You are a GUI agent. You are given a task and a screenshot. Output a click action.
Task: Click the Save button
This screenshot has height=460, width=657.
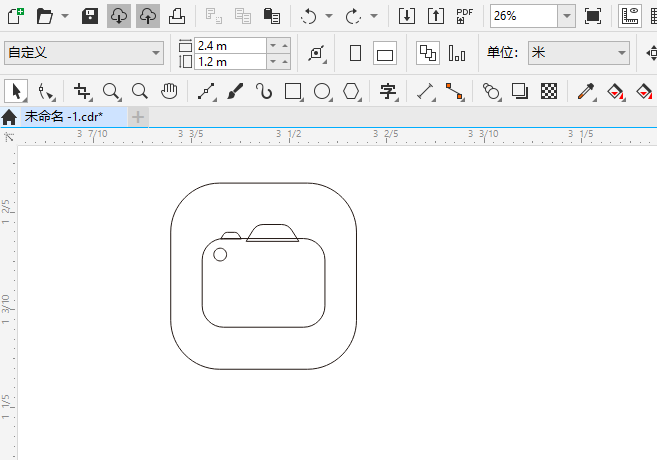point(90,16)
